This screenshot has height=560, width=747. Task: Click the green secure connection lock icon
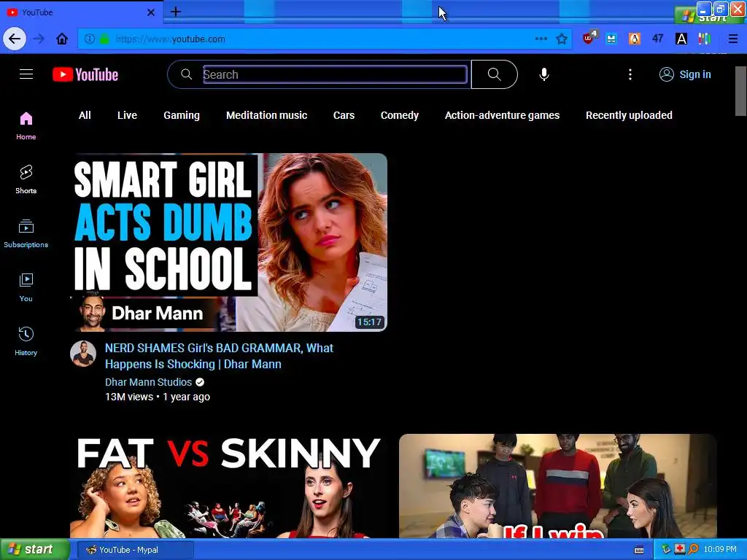(104, 39)
